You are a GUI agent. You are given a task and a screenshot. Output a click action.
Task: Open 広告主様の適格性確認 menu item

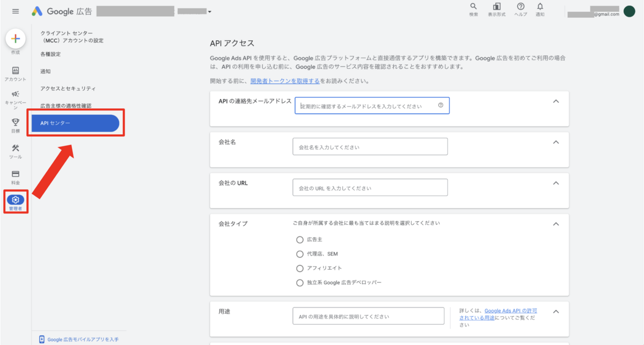[66, 106]
